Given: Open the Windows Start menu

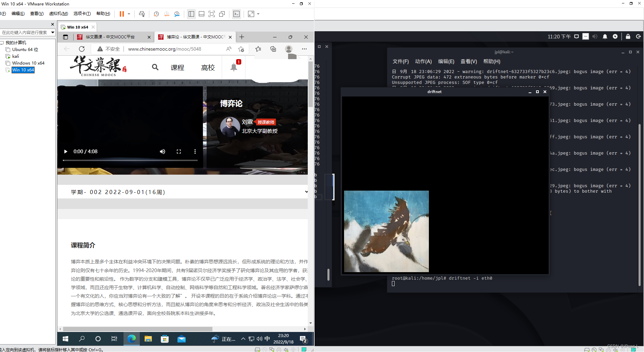Looking at the screenshot, I should tap(66, 339).
